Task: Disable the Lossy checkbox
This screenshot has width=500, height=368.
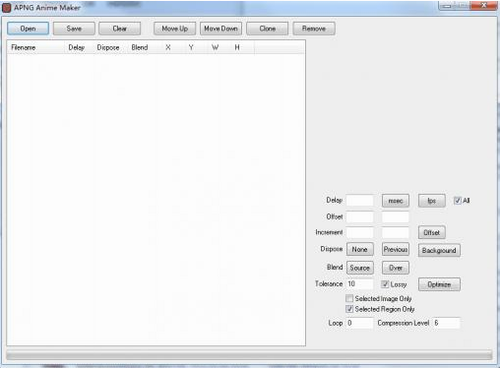Action: (x=385, y=284)
